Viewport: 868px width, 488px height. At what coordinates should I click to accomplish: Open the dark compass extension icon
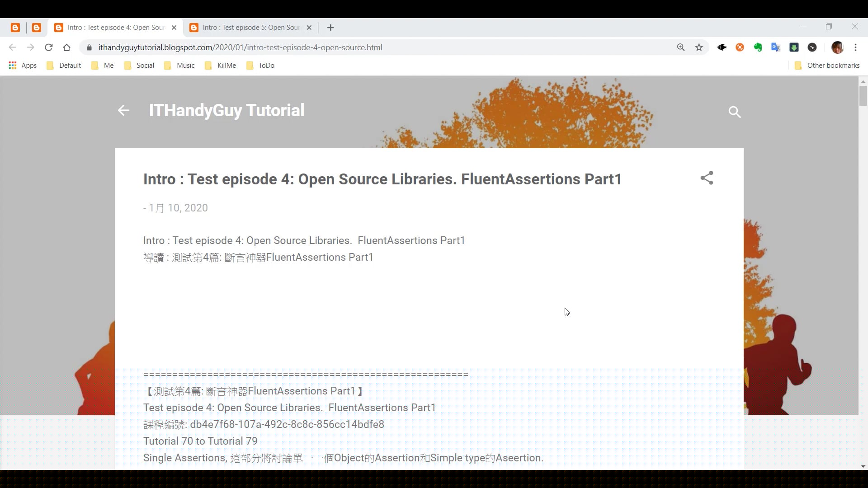click(812, 47)
